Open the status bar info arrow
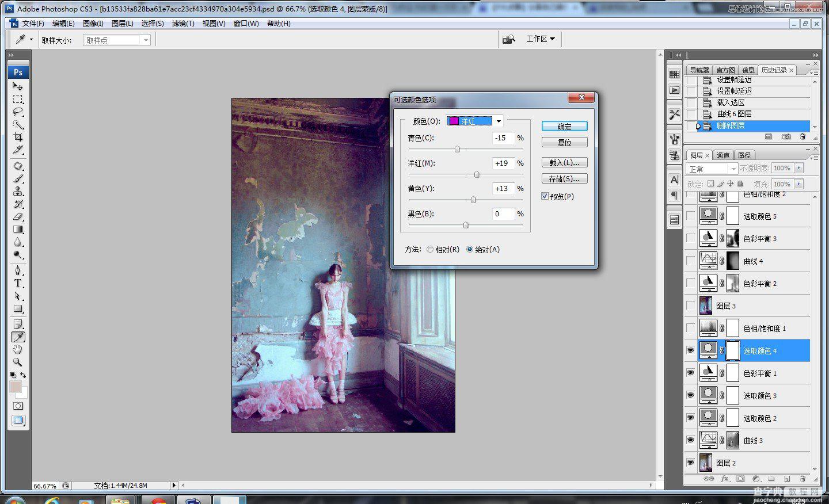The height and width of the screenshot is (504, 829). [174, 486]
